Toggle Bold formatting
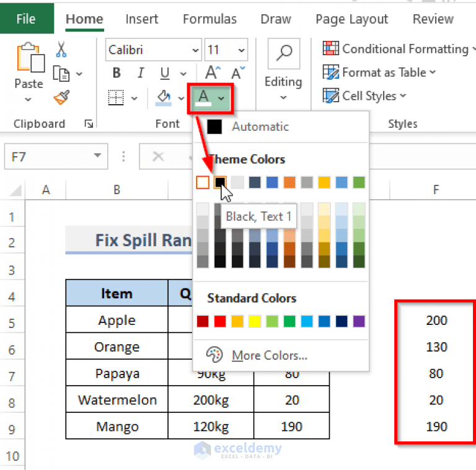The width and height of the screenshot is (476, 470). [x=117, y=73]
